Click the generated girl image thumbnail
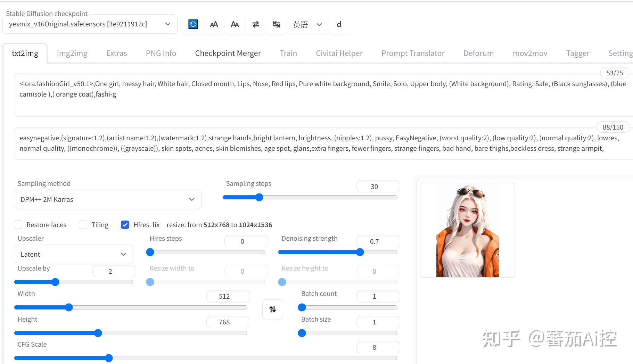The width and height of the screenshot is (633, 364). 467,231
